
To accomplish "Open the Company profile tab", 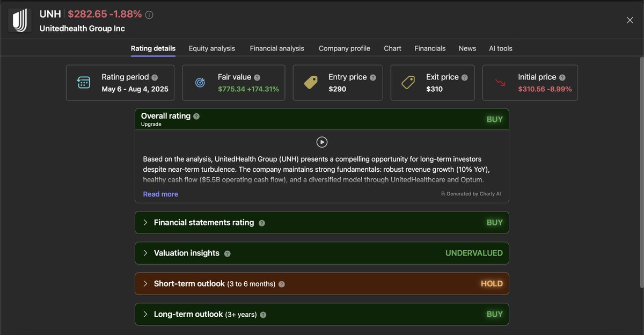I will coord(345,48).
